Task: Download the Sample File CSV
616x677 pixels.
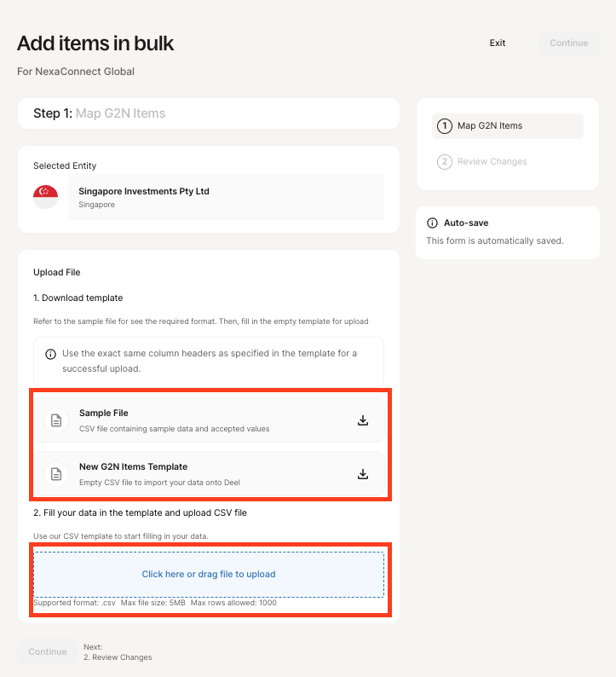Action: click(x=362, y=420)
